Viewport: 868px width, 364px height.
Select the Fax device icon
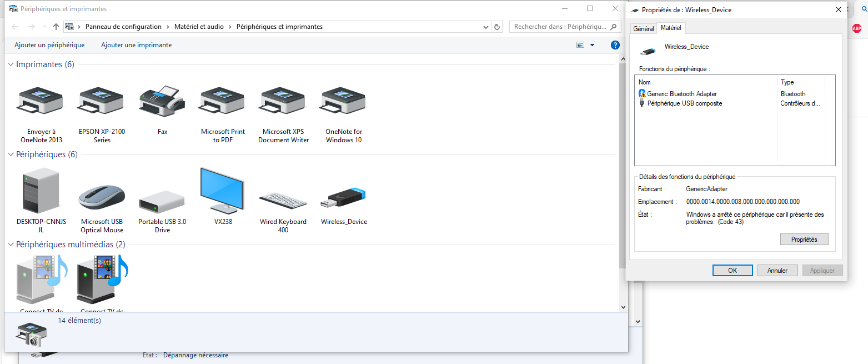point(162,101)
